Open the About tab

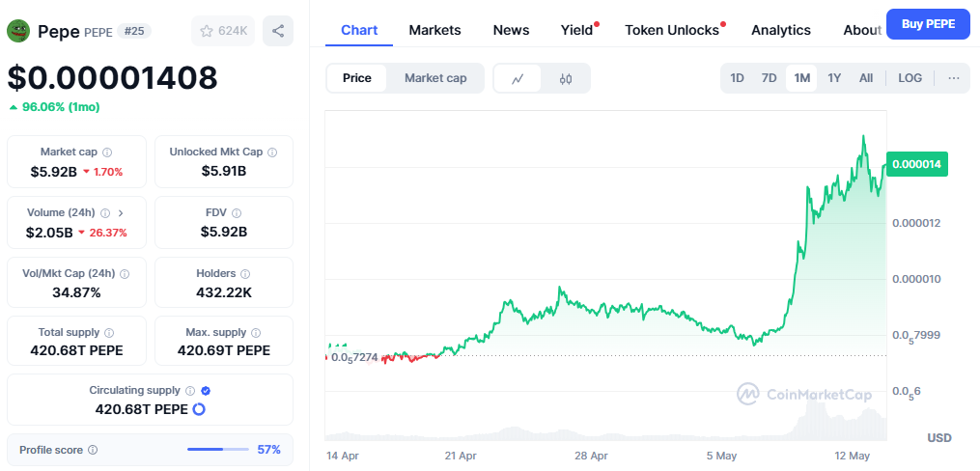coord(862,30)
